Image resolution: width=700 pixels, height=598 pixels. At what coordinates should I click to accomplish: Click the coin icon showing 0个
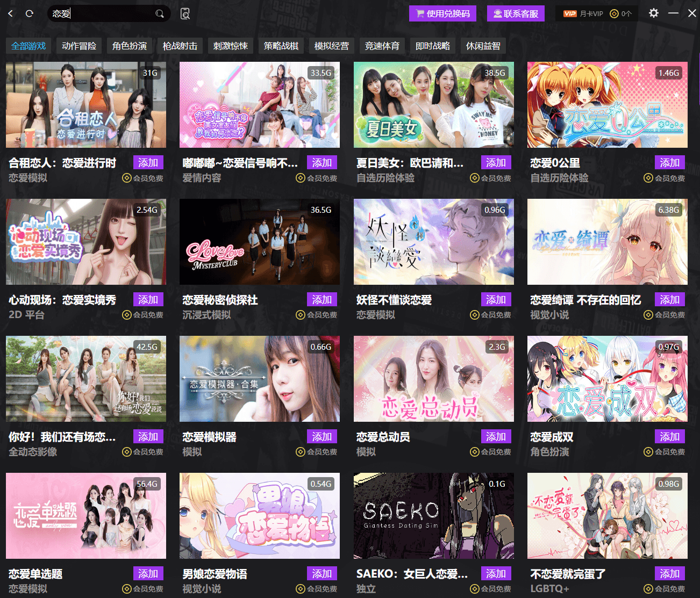621,13
